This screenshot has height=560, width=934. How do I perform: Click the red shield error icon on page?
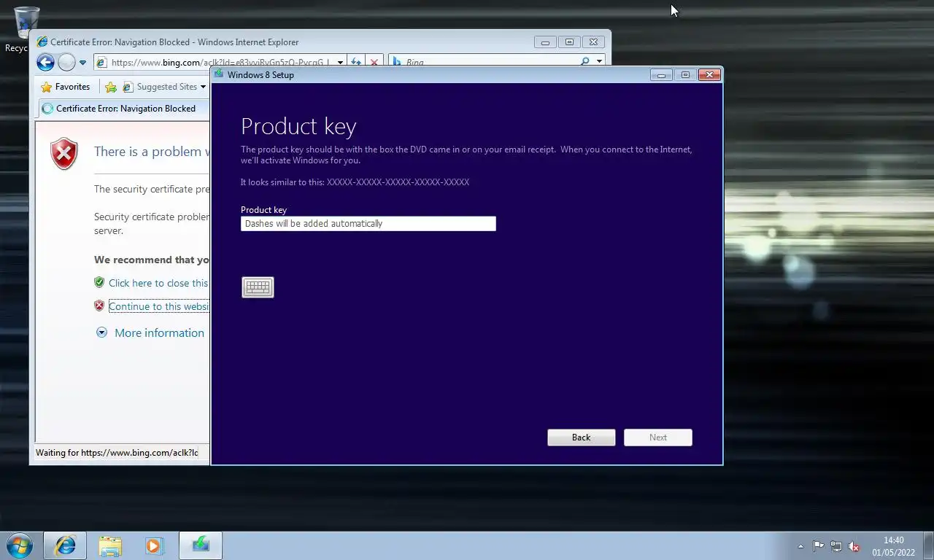pos(64,154)
